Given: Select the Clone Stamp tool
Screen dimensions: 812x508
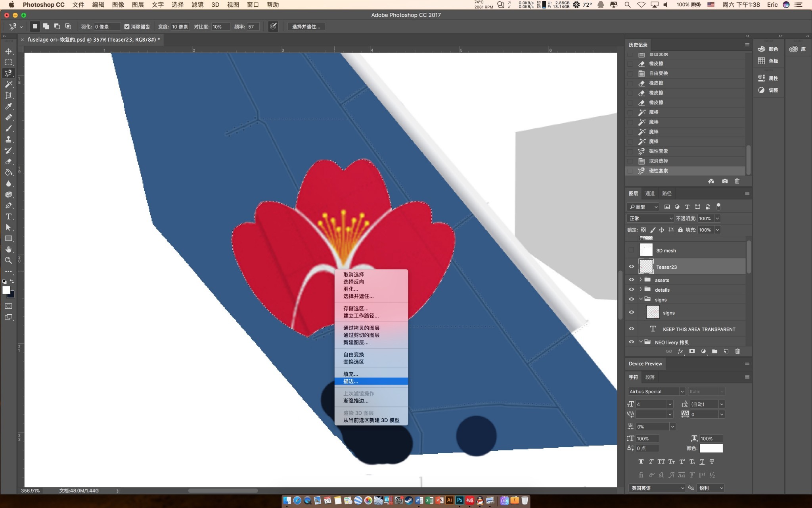Looking at the screenshot, I should tap(8, 139).
